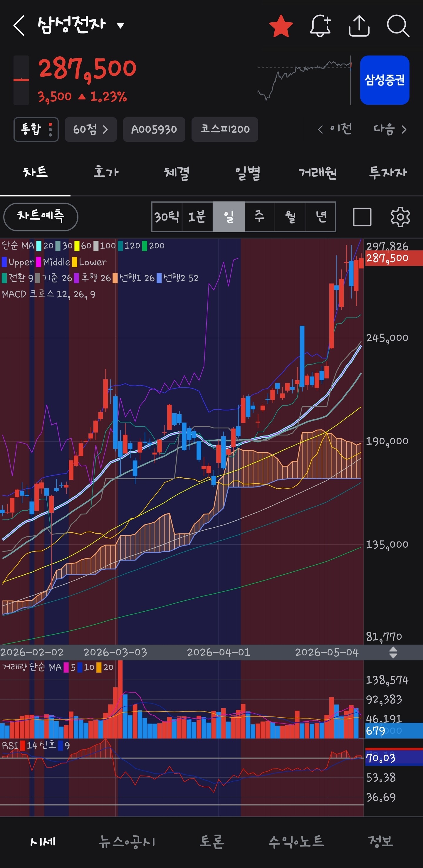Tap the back arrow icon

(19, 26)
